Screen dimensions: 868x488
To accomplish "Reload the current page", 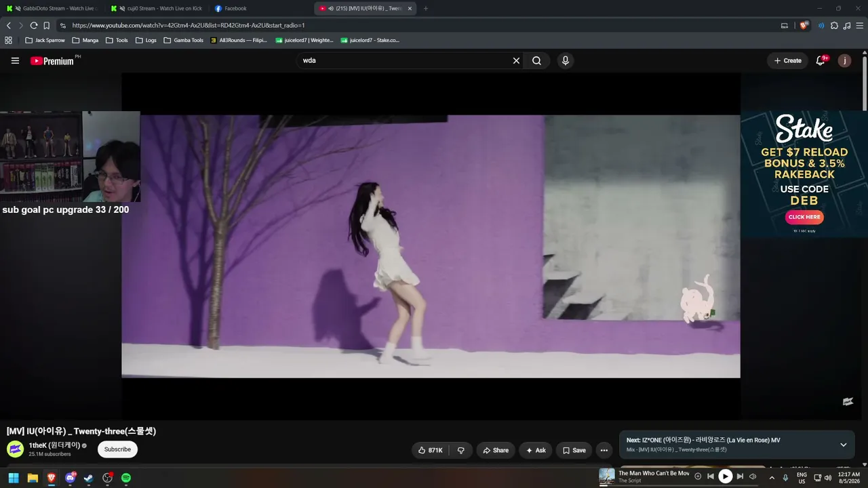I will (x=34, y=25).
